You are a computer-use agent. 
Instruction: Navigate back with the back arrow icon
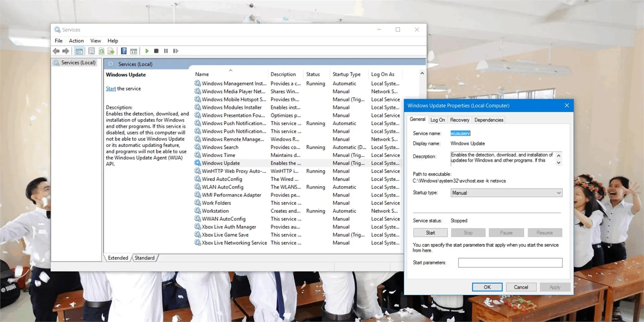pos(56,51)
